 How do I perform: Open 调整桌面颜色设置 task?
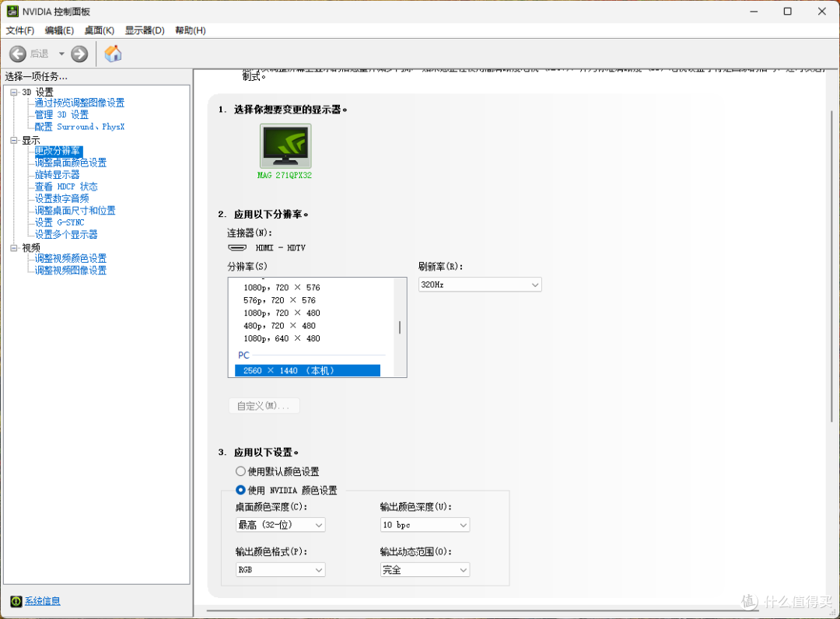(x=71, y=163)
